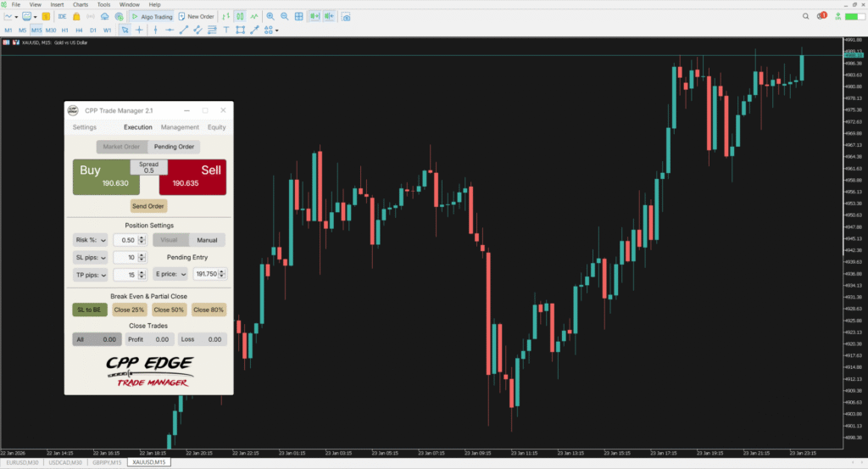Open the trading Signals icon
Screen dimensions: 868x469
[x=90, y=17]
